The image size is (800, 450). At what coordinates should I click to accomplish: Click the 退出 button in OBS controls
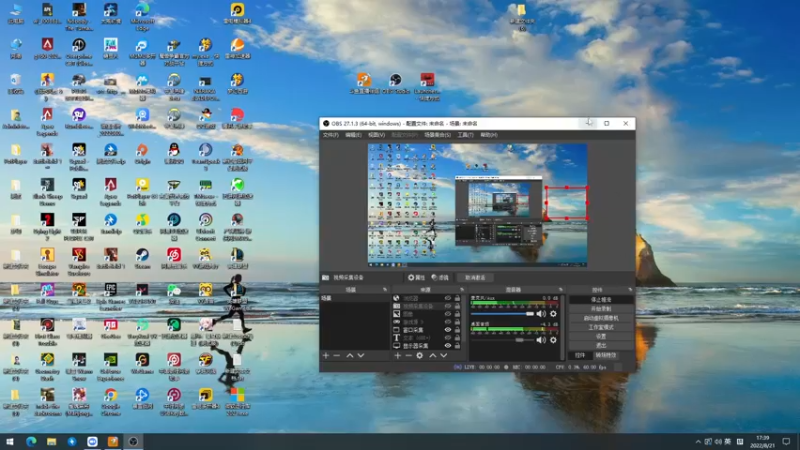(x=601, y=345)
